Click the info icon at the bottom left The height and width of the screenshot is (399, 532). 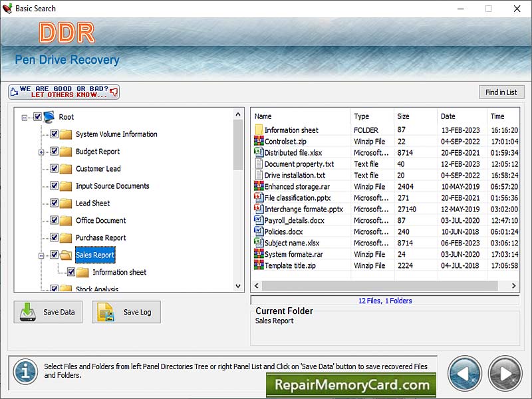coord(25,372)
